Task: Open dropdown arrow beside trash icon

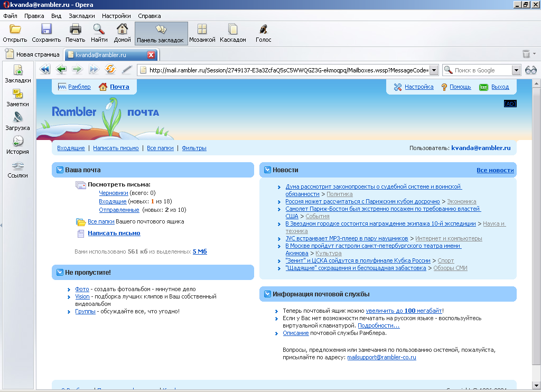Action: pyautogui.click(x=535, y=53)
